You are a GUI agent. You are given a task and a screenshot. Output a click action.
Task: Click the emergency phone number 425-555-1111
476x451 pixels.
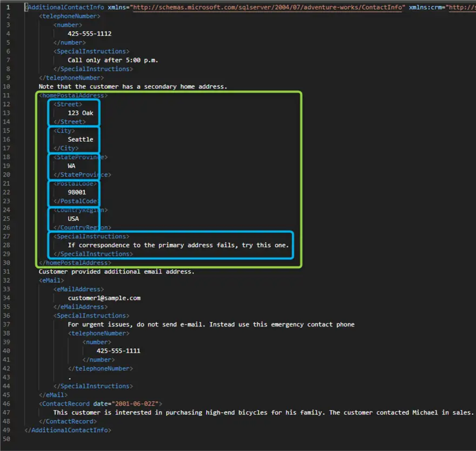118,351
